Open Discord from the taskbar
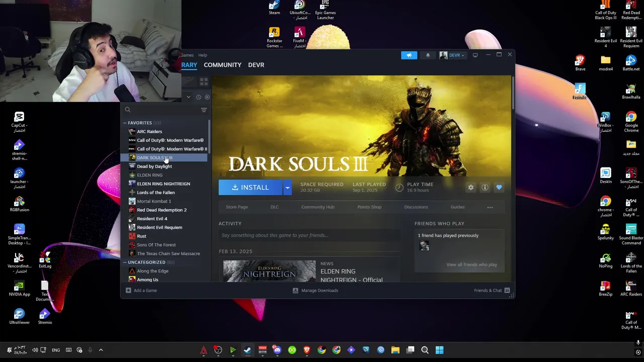 277,350
